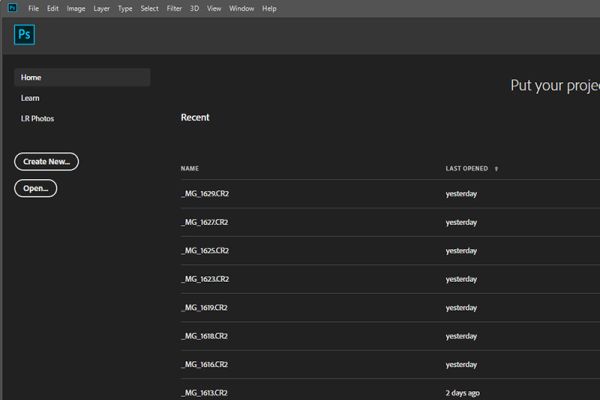Click the Open... button
This screenshot has height=400, width=600.
pos(36,188)
